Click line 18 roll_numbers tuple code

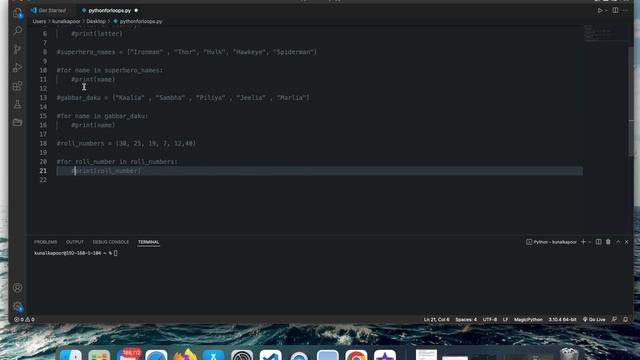click(126, 144)
